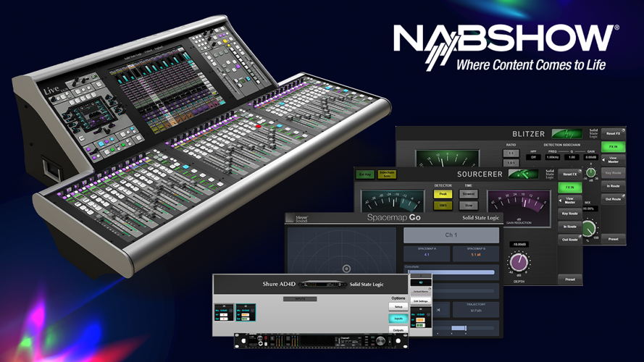Click the Depth -18.00dB value in Sourcerer
The width and height of the screenshot is (644, 362).
519,244
